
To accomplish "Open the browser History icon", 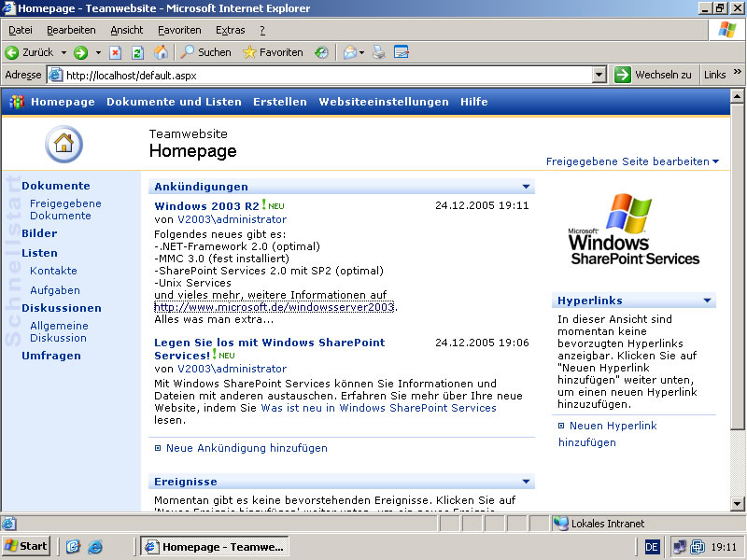I will click(322, 52).
